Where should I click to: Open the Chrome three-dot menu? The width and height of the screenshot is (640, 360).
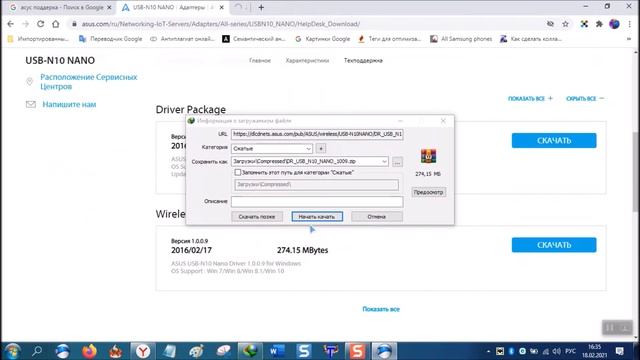coord(629,24)
